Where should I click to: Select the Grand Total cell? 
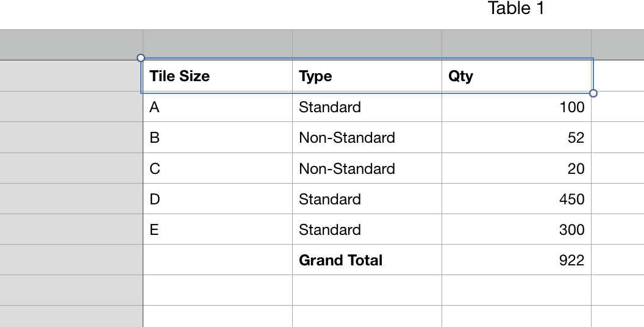(x=367, y=260)
